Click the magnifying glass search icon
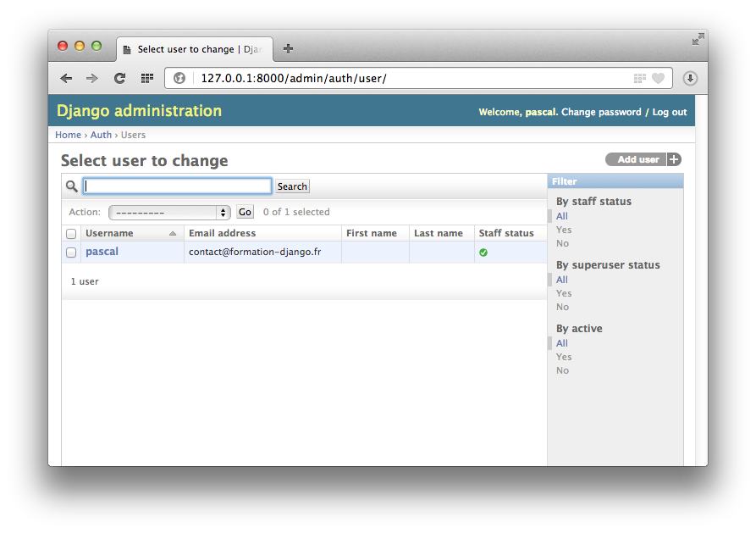The width and height of the screenshot is (756, 533). tap(72, 186)
